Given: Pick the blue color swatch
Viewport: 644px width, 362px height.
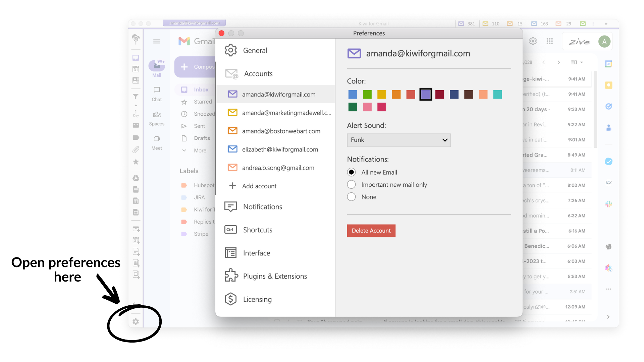Looking at the screenshot, I should click(x=353, y=95).
